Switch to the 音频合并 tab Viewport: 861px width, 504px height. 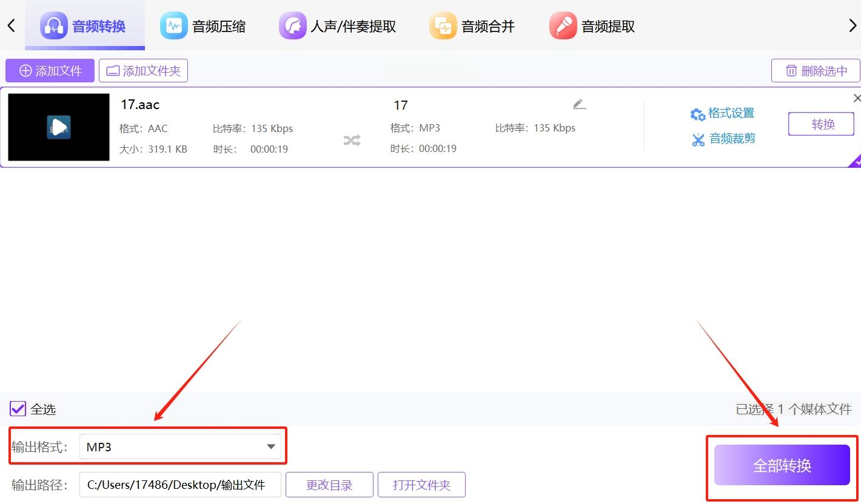pyautogui.click(x=472, y=26)
